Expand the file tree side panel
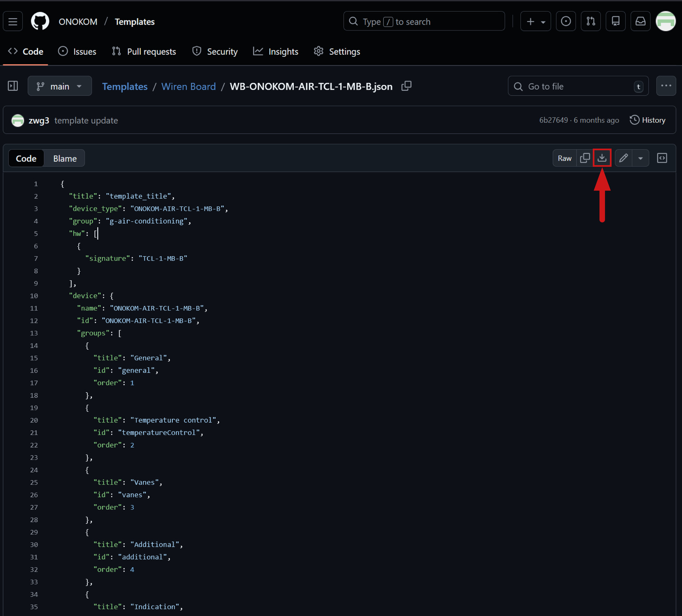The width and height of the screenshot is (682, 616). pyautogui.click(x=13, y=86)
